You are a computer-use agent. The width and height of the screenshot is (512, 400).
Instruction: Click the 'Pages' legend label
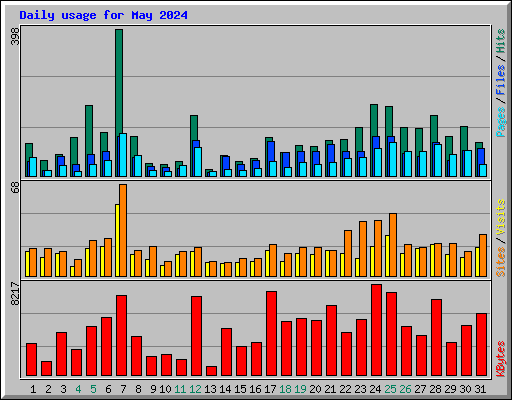pyautogui.click(x=501, y=122)
